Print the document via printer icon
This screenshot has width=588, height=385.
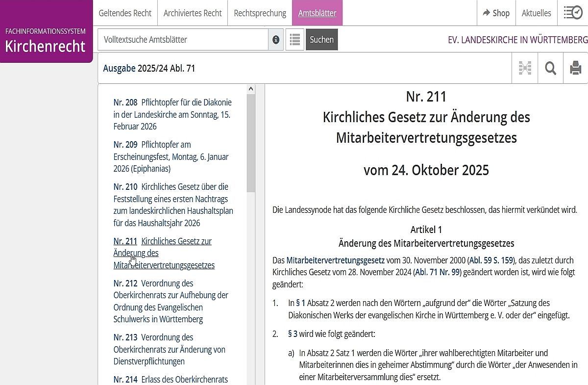(575, 68)
